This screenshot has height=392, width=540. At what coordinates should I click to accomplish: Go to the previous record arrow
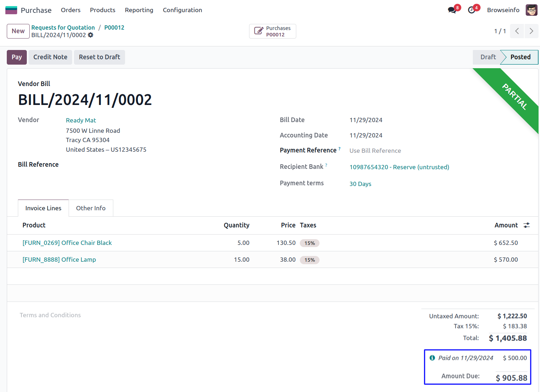[517, 31]
